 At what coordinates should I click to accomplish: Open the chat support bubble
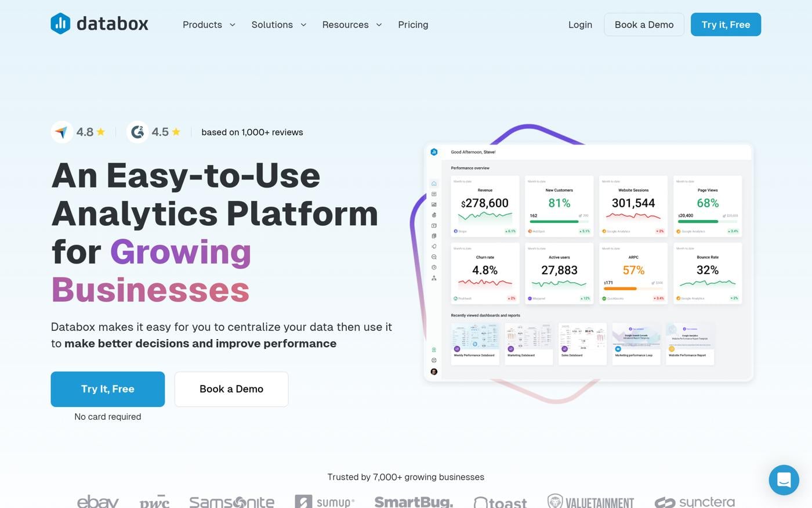[x=784, y=480]
